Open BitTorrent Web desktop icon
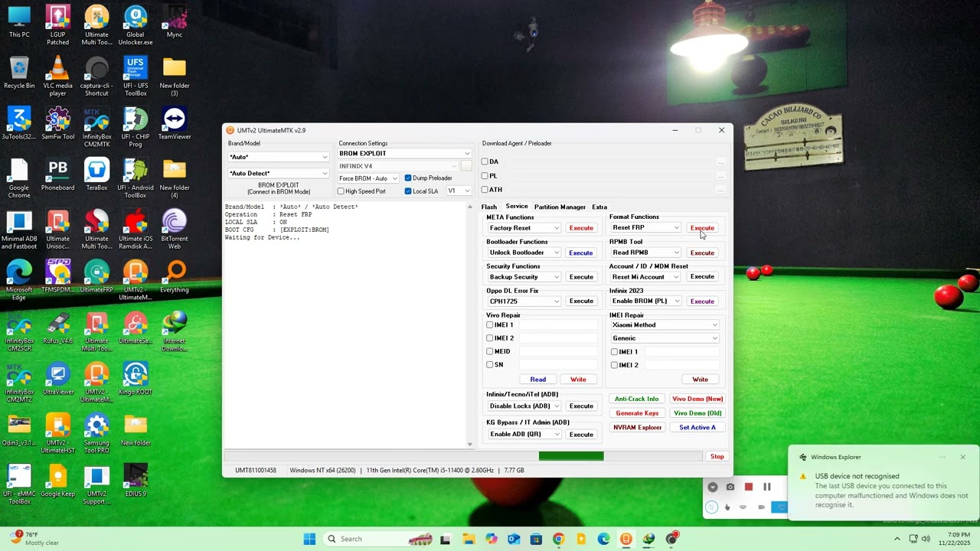The image size is (980, 551). click(175, 229)
